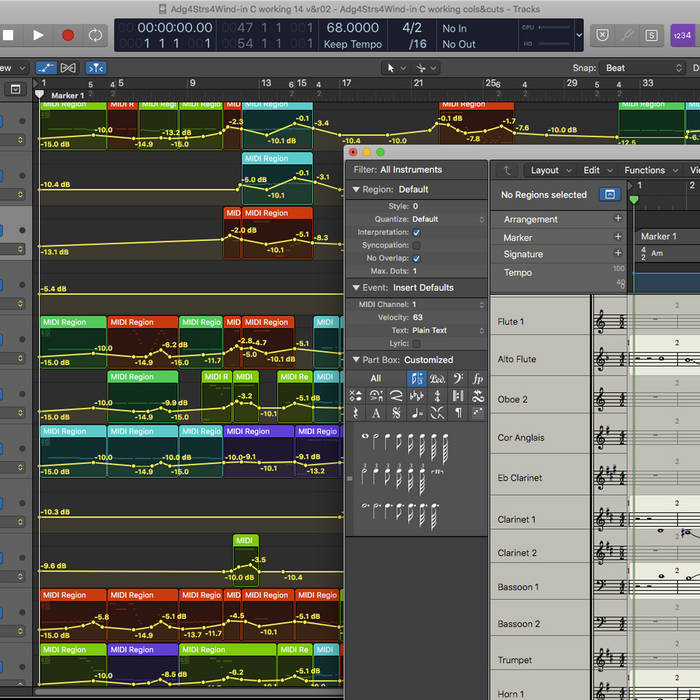
Task: Click the Flex show/hide icon
Action: coord(69,68)
